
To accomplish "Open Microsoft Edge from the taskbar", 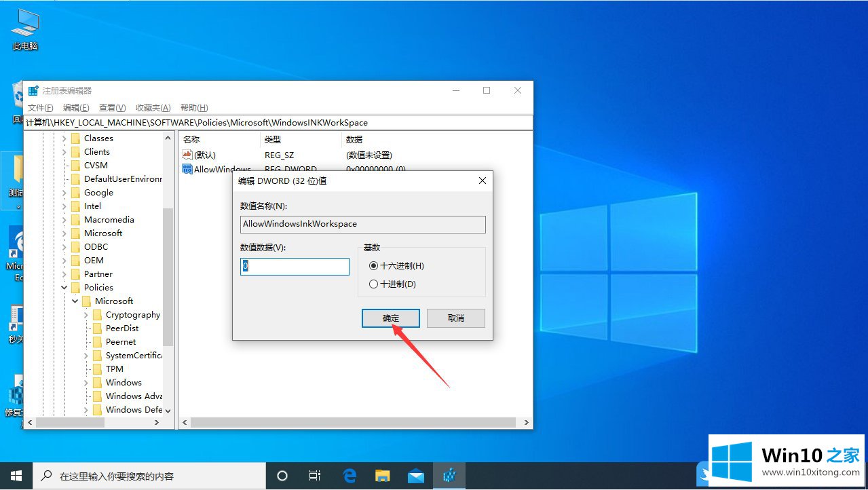I will point(350,476).
